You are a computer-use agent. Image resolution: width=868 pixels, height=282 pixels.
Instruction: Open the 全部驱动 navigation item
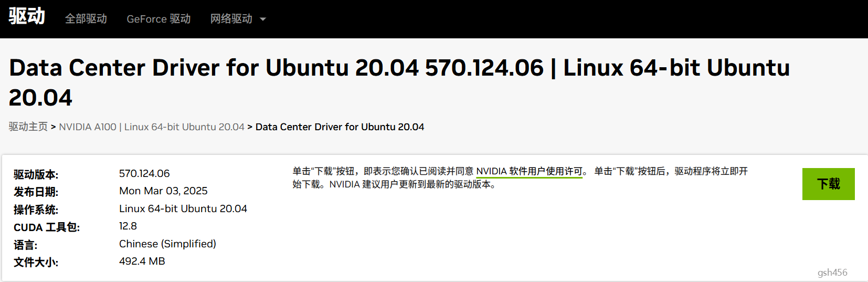pos(86,19)
